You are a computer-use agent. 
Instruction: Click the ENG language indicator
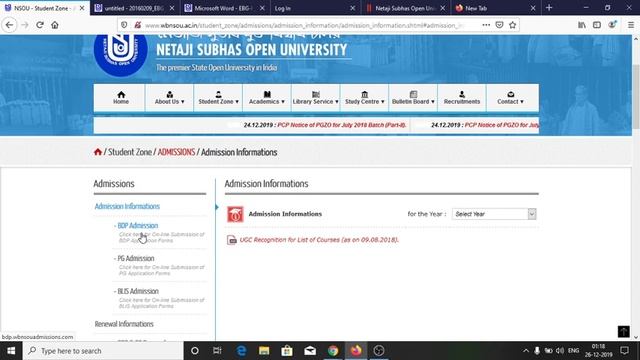[573, 351]
